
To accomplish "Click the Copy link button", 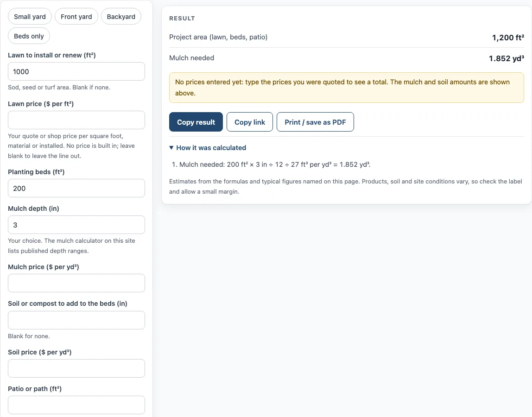I will tap(250, 122).
